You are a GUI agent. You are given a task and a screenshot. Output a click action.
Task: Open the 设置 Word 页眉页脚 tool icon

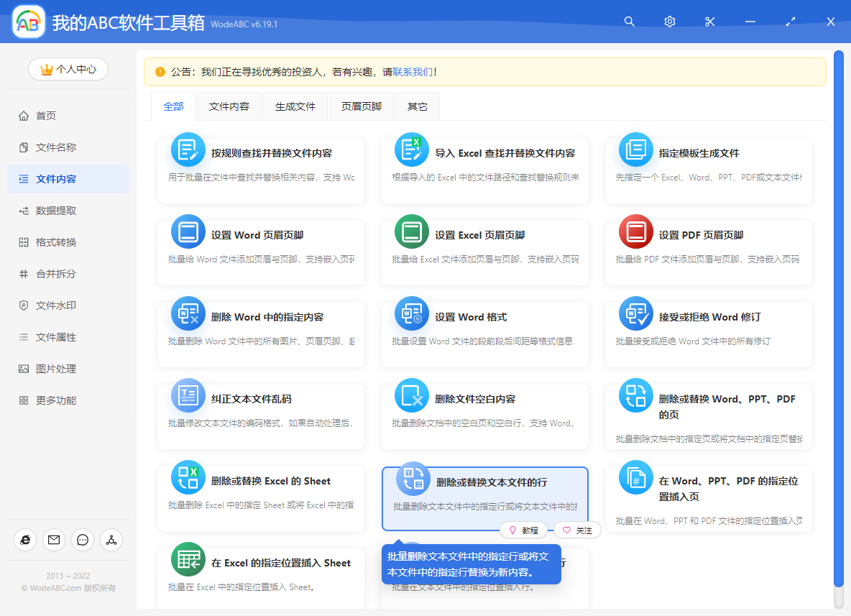tap(188, 231)
